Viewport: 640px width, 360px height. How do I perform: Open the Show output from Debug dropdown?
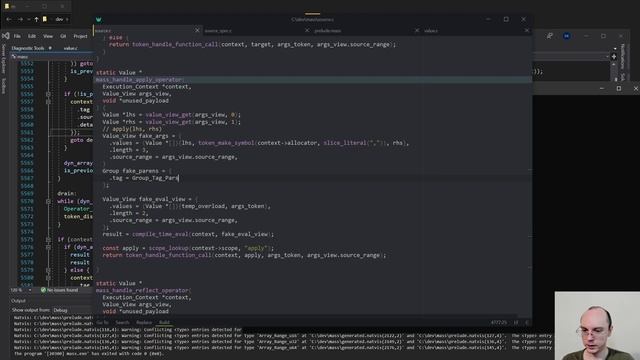[x=72, y=310]
